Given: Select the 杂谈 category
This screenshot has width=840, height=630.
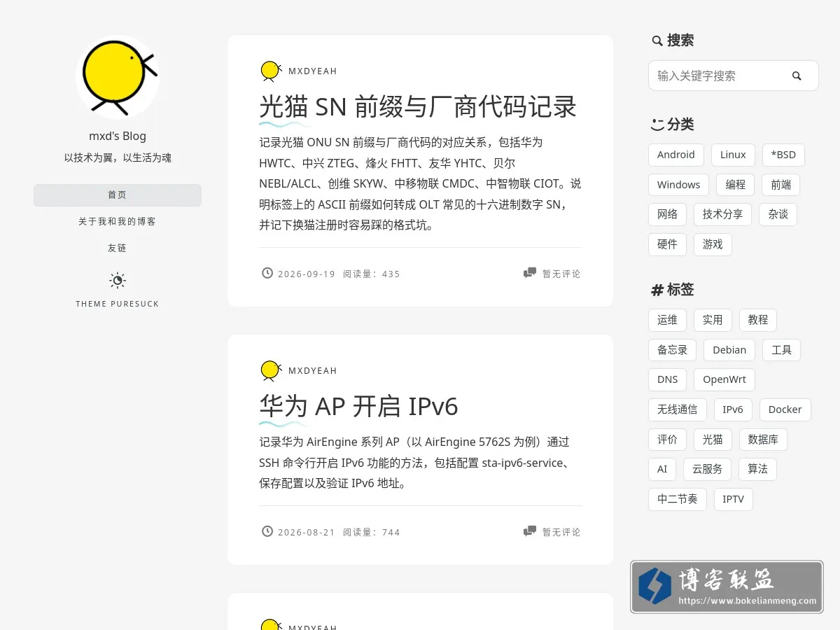Looking at the screenshot, I should pyautogui.click(x=778, y=214).
